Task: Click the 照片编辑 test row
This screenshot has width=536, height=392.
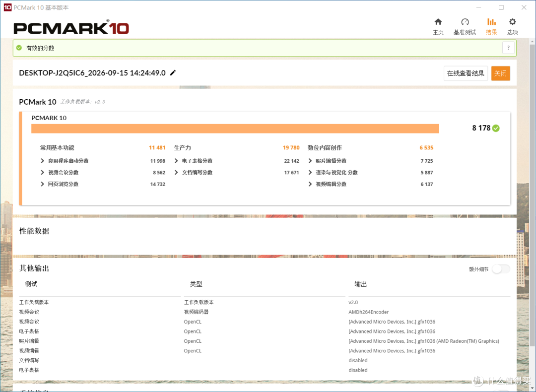Action: [x=29, y=341]
